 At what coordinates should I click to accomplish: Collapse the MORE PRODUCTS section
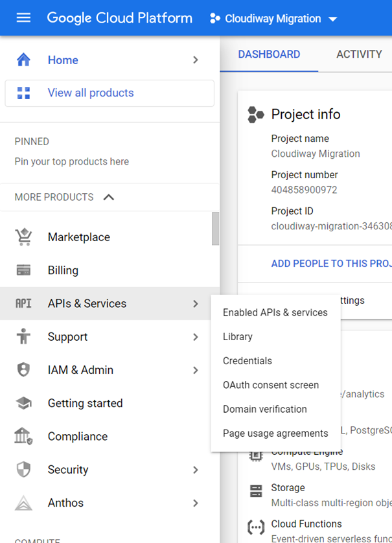108,197
